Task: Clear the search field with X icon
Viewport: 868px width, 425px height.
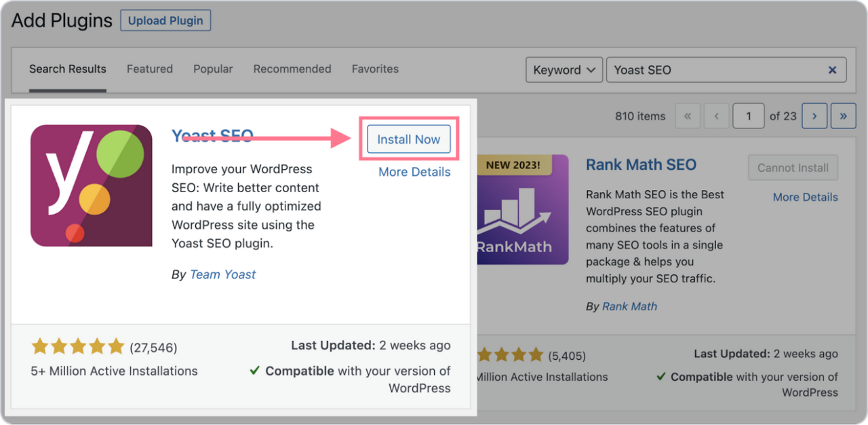Action: [832, 70]
